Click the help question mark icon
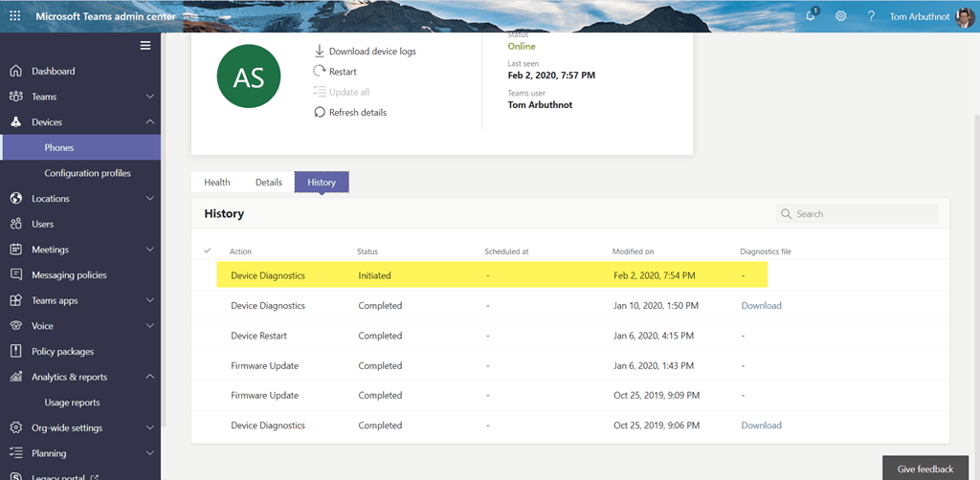This screenshot has width=980, height=480. coord(871,15)
